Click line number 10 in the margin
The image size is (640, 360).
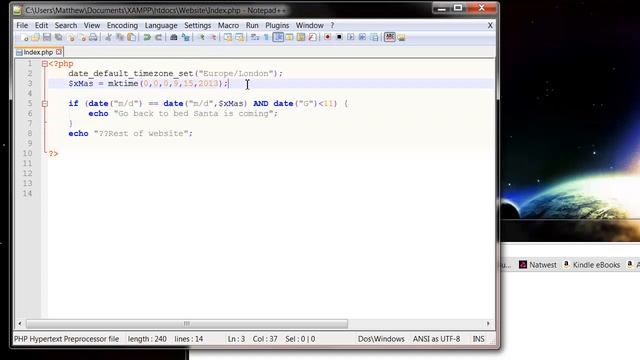coord(27,153)
